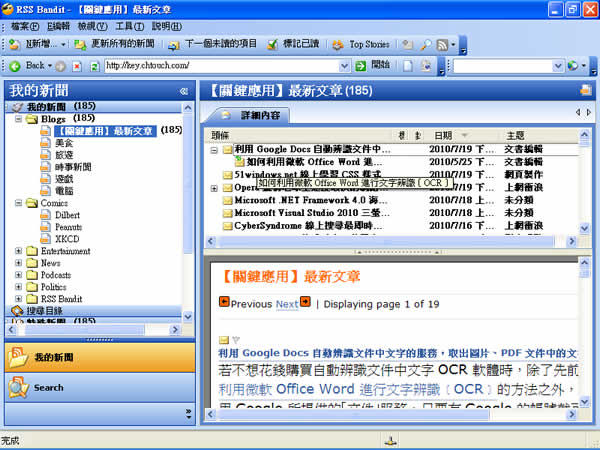The width and height of the screenshot is (600, 450).
Task: Open the 檢視(V) menu
Action: click(x=92, y=25)
